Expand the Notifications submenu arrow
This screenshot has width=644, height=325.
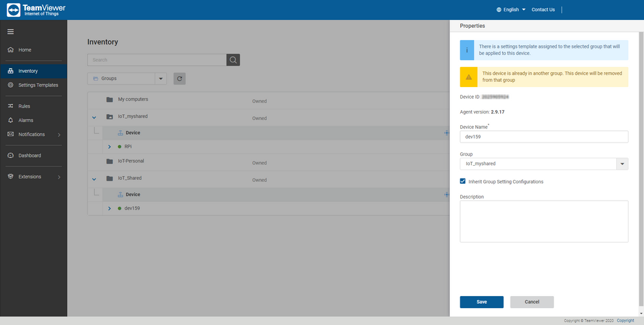(59, 135)
